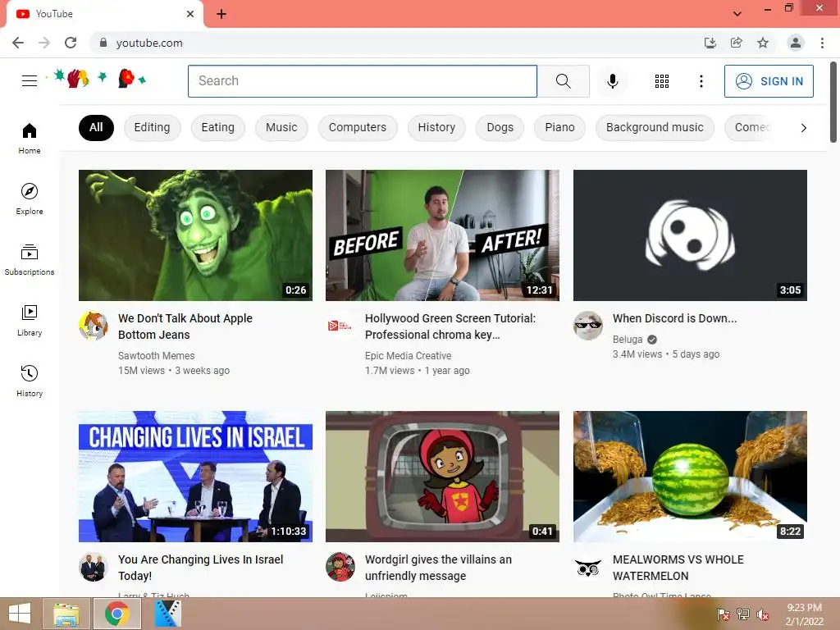The height and width of the screenshot is (630, 840).
Task: Open Hollywood Green Screen Tutorial title
Action: pyautogui.click(x=450, y=326)
